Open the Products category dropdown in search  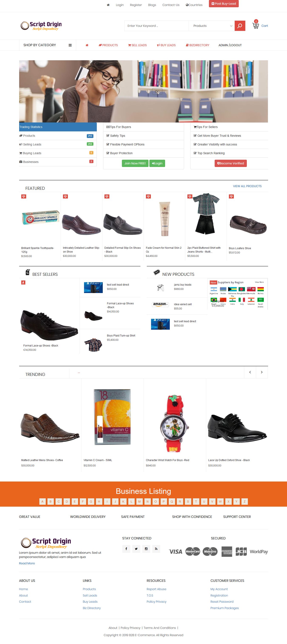(212, 26)
